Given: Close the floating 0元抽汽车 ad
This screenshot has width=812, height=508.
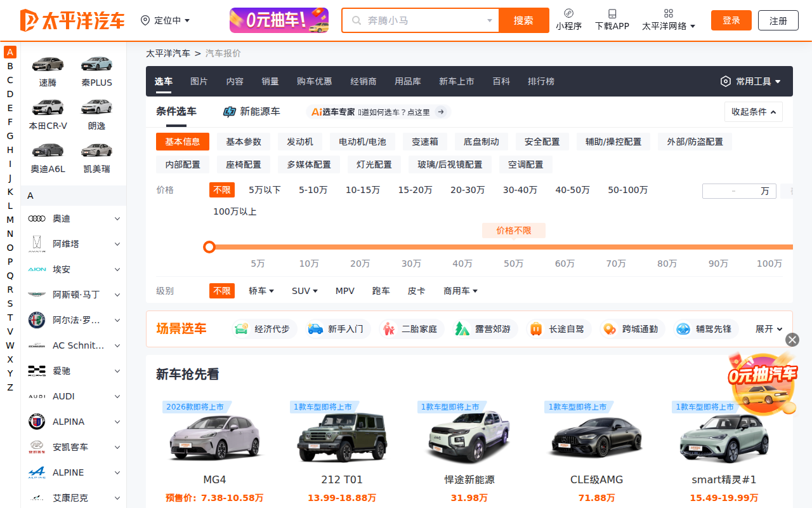Looking at the screenshot, I should click(x=792, y=340).
